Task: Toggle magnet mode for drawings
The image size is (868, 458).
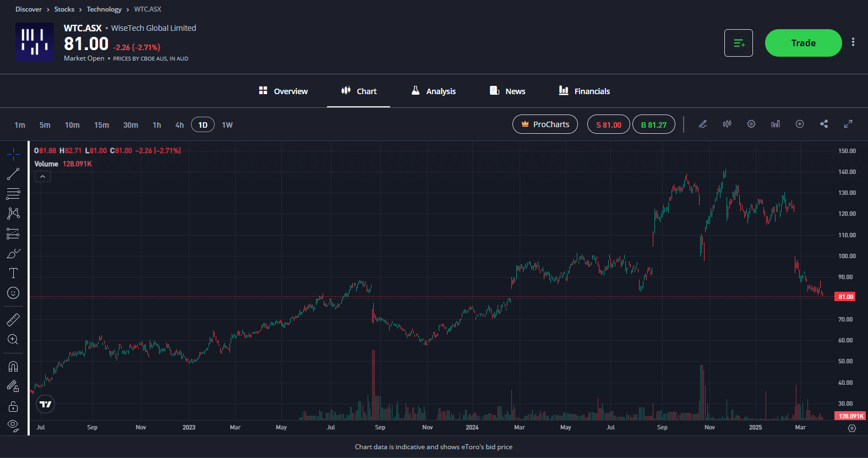Action: click(13, 366)
